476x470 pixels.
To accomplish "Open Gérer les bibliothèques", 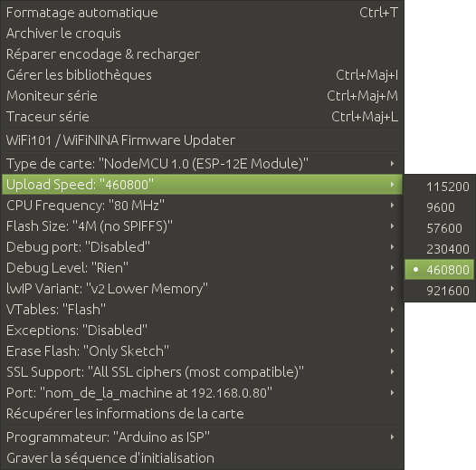I will tap(202, 75).
